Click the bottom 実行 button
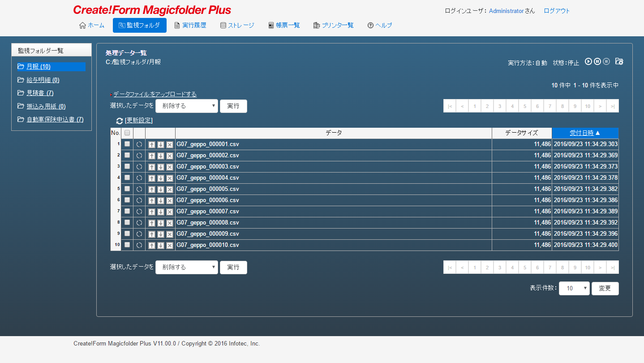 [x=233, y=267]
